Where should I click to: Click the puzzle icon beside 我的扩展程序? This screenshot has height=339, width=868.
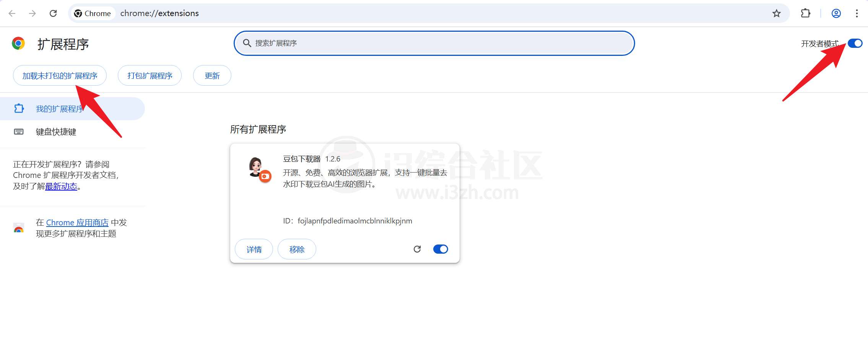point(19,108)
